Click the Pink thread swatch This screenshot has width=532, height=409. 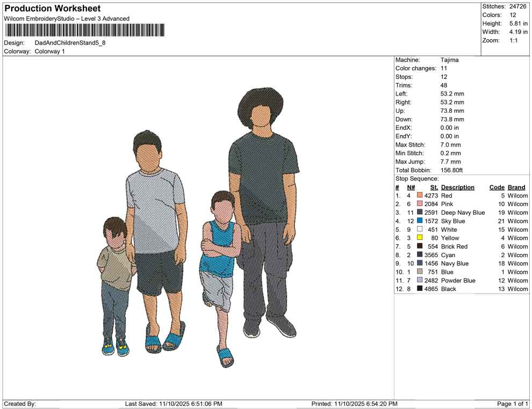point(419,204)
